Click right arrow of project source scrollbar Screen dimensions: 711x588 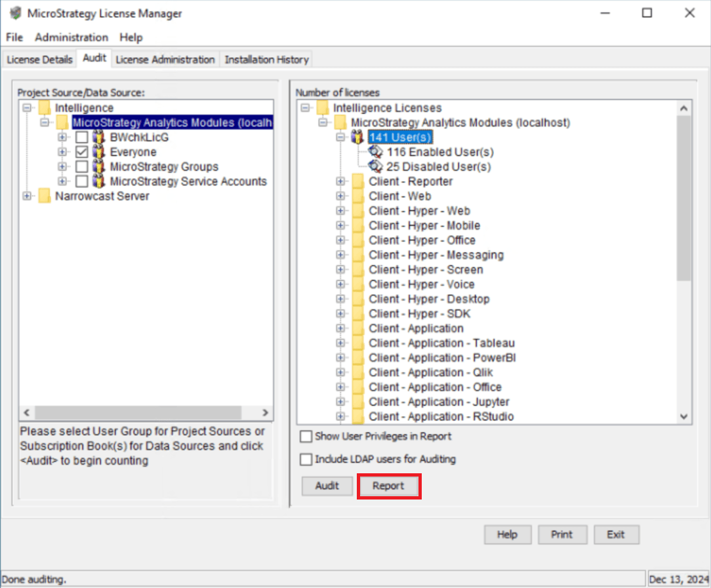pyautogui.click(x=265, y=413)
